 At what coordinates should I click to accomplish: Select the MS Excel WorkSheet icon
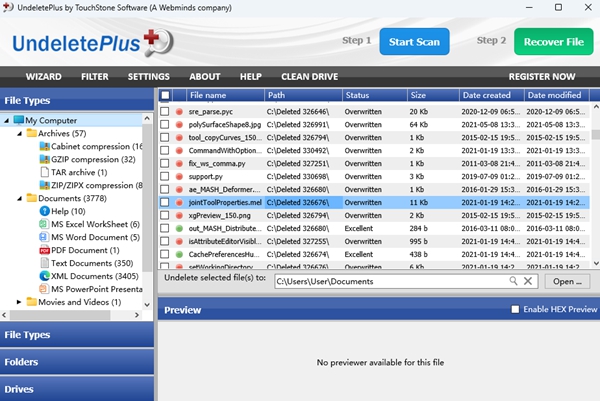click(x=42, y=222)
